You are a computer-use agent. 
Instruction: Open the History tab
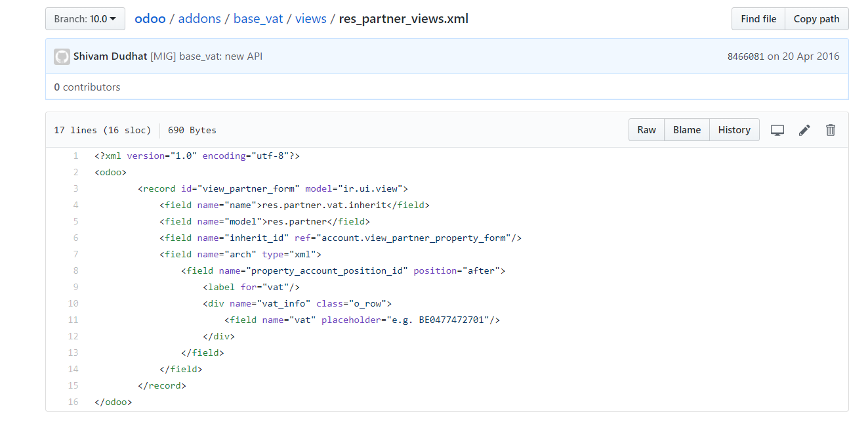tap(734, 129)
